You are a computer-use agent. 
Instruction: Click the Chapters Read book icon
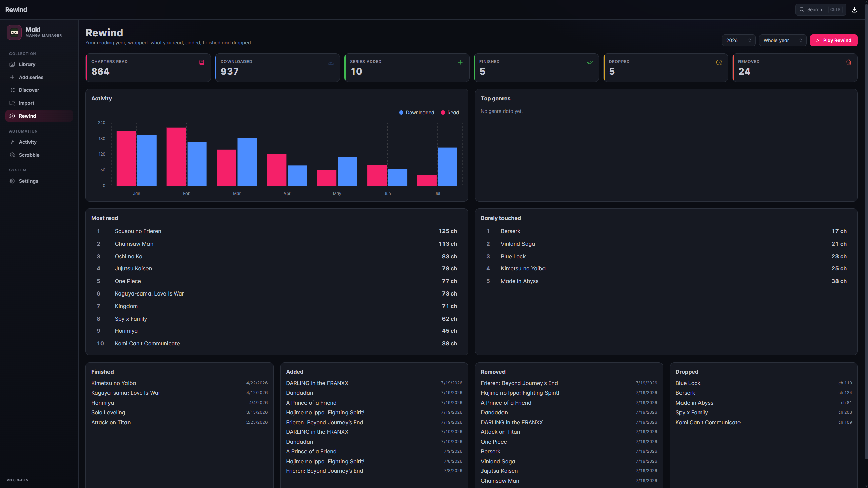coord(202,62)
